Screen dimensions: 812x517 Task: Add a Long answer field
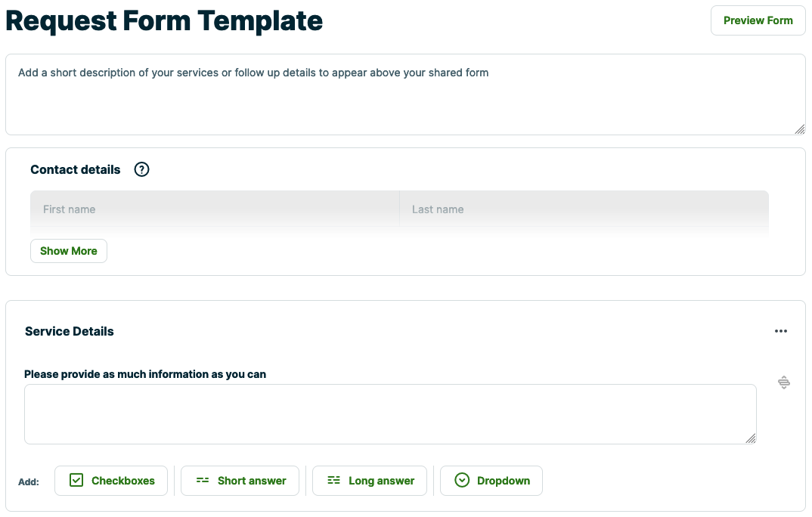click(x=370, y=480)
